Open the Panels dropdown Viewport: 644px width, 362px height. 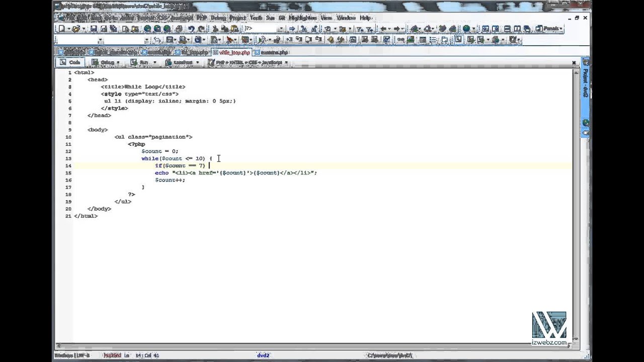549,29
